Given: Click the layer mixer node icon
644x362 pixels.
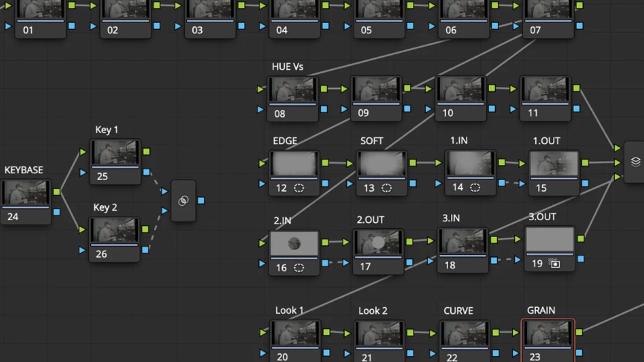Looking at the screenshot, I should (x=635, y=162).
